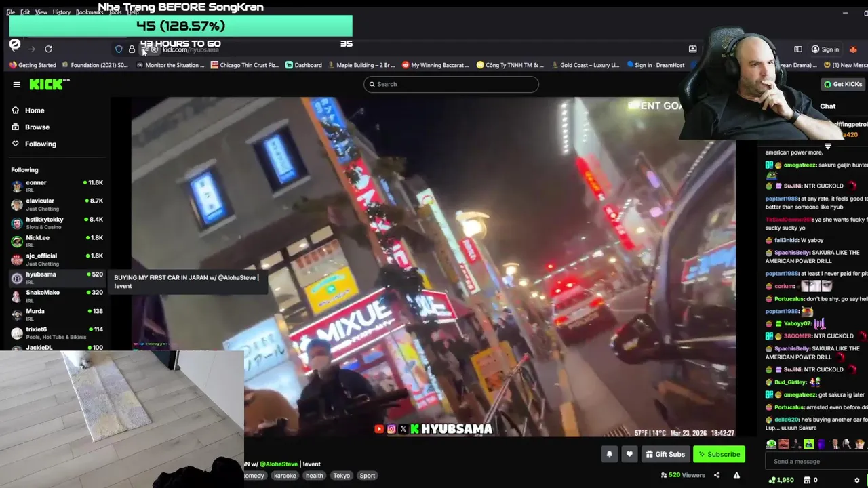Viewport: 868px width, 488px height.
Task: Open the browser downloads icon
Action: coord(692,49)
